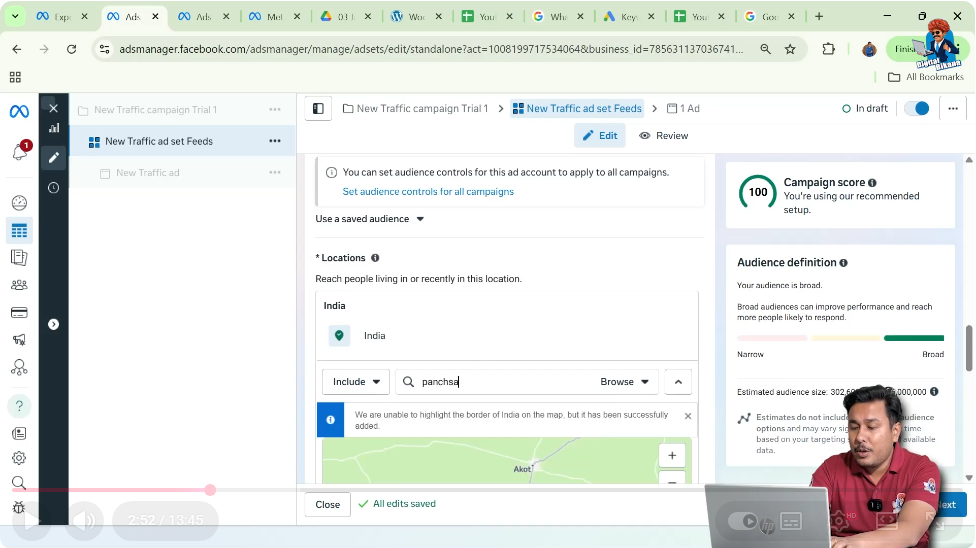Switch to the Review tab
Viewport: 976px width, 548px height.
click(x=664, y=135)
